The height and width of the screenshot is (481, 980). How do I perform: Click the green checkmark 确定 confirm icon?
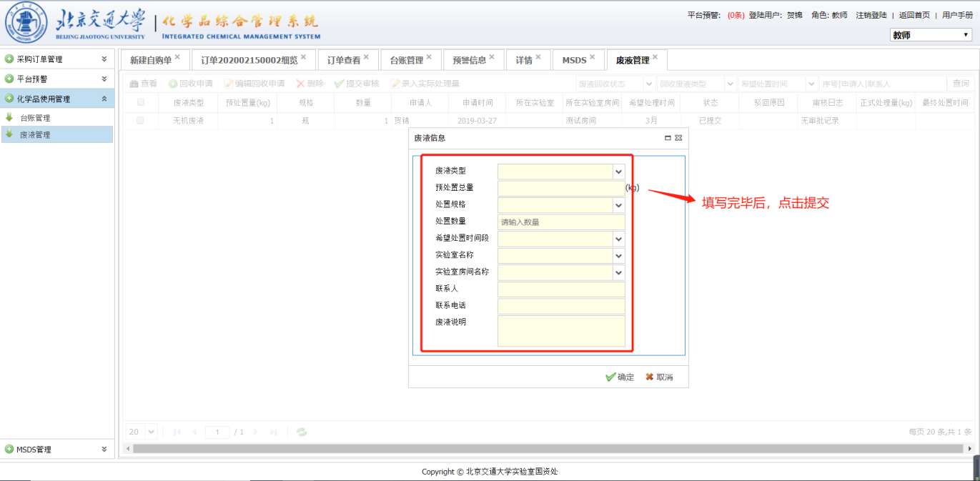point(610,377)
